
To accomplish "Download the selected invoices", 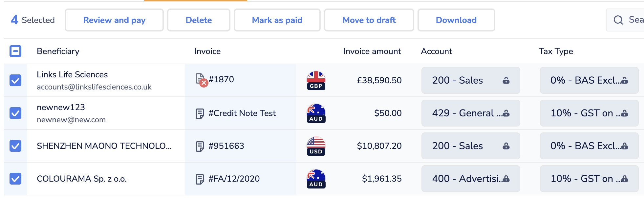I will (x=456, y=20).
